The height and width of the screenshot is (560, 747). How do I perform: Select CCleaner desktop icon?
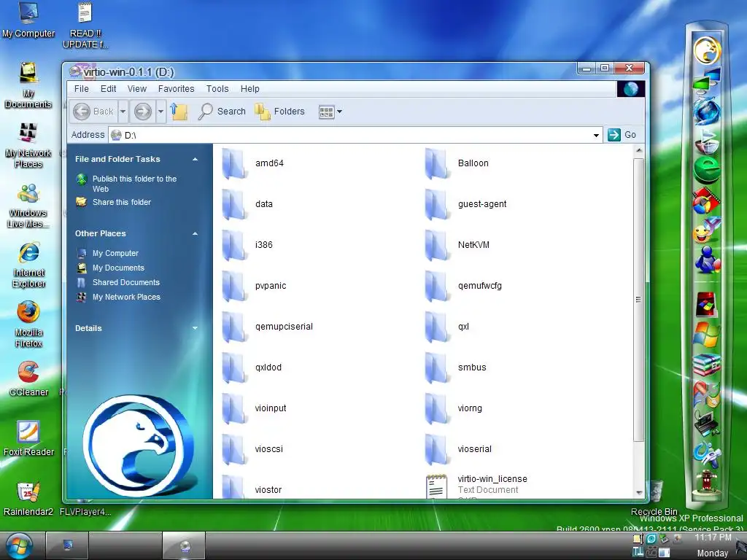[28, 378]
